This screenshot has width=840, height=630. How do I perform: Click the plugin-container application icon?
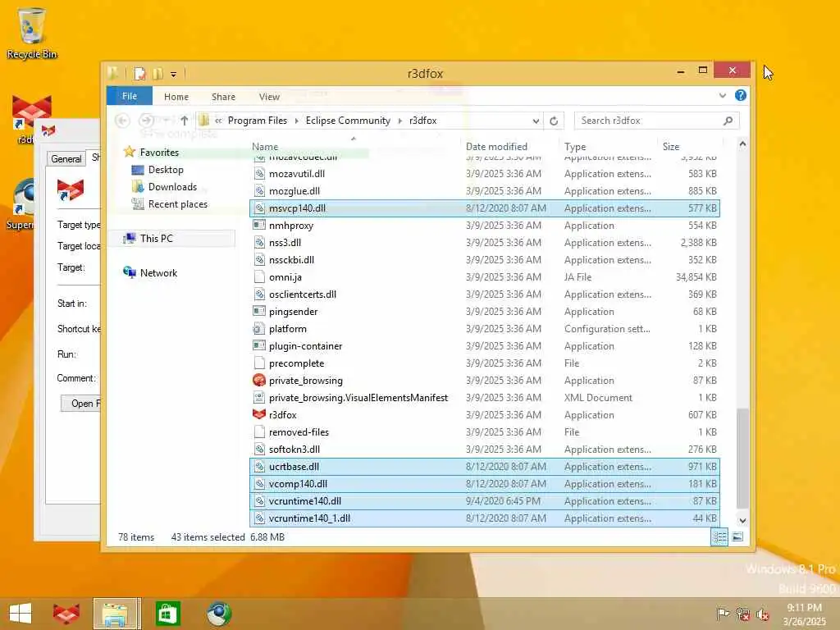(258, 345)
